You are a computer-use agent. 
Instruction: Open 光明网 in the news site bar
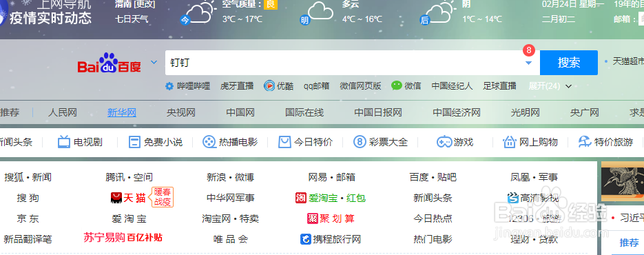coord(526,112)
